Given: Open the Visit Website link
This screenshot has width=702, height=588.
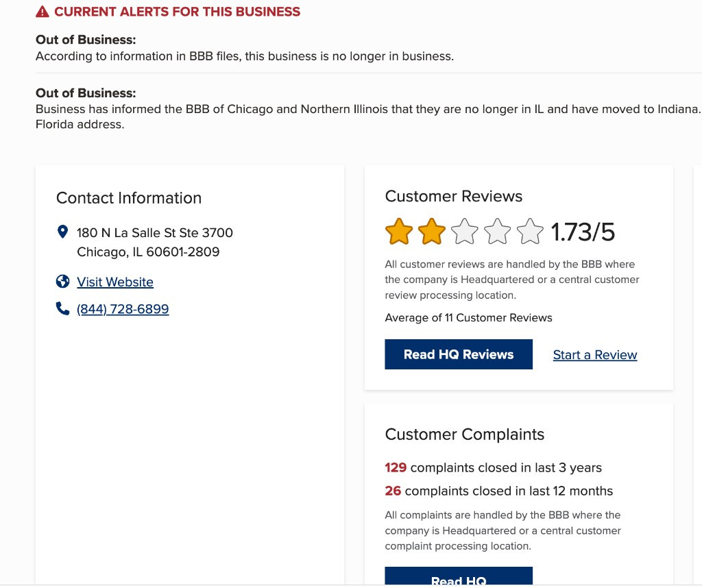Looking at the screenshot, I should pos(115,282).
